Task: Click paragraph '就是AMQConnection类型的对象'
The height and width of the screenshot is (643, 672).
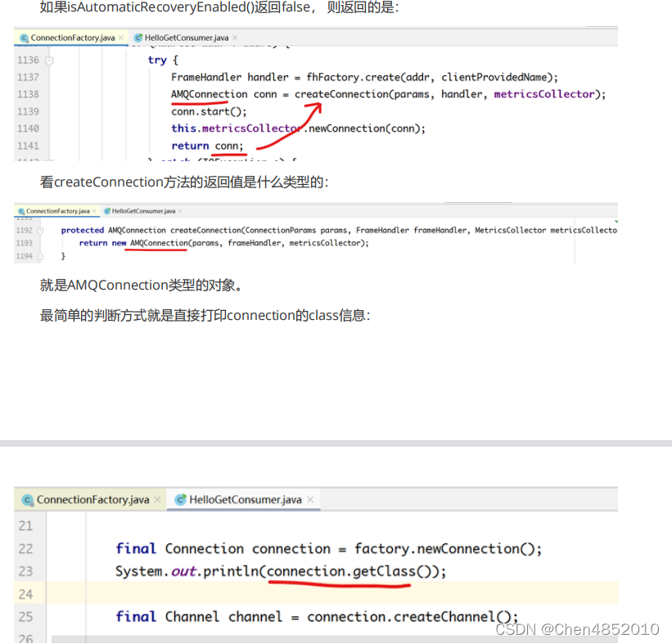Action: (142, 285)
